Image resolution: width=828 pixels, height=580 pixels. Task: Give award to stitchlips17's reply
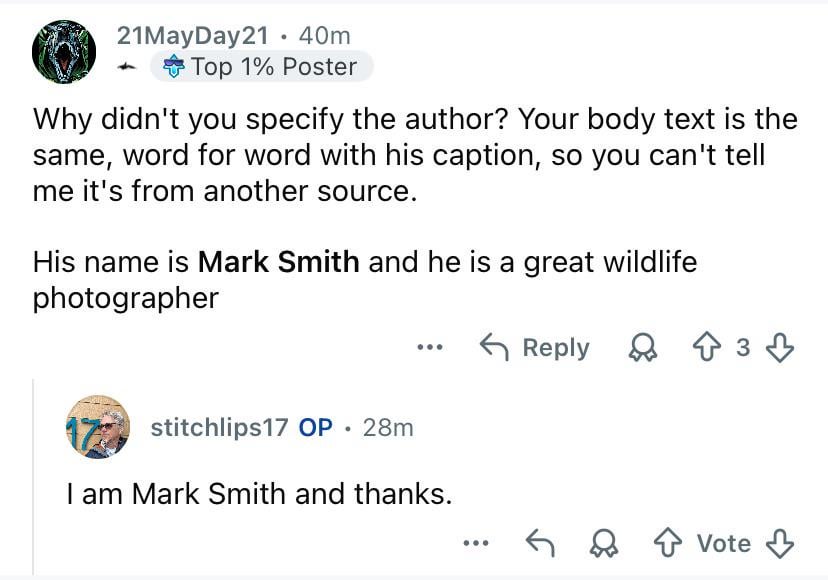(604, 544)
